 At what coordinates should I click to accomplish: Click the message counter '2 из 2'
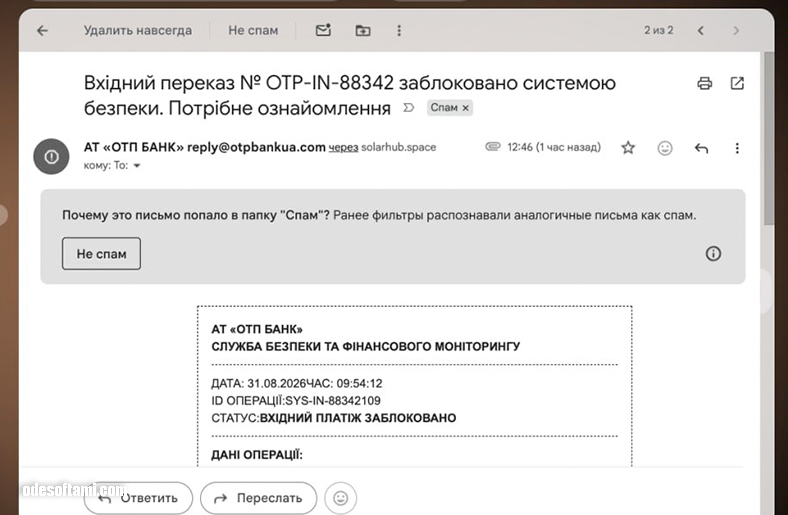[658, 30]
